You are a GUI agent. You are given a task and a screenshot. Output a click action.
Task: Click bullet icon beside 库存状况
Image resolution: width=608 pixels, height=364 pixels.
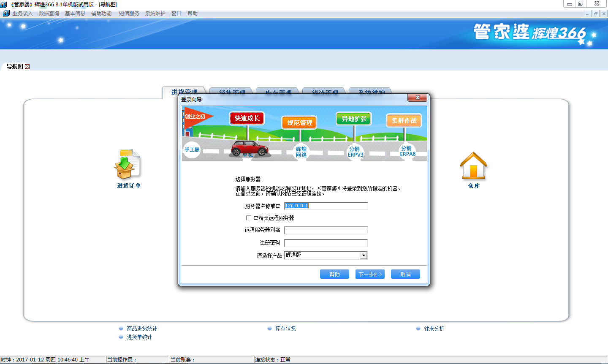point(270,329)
